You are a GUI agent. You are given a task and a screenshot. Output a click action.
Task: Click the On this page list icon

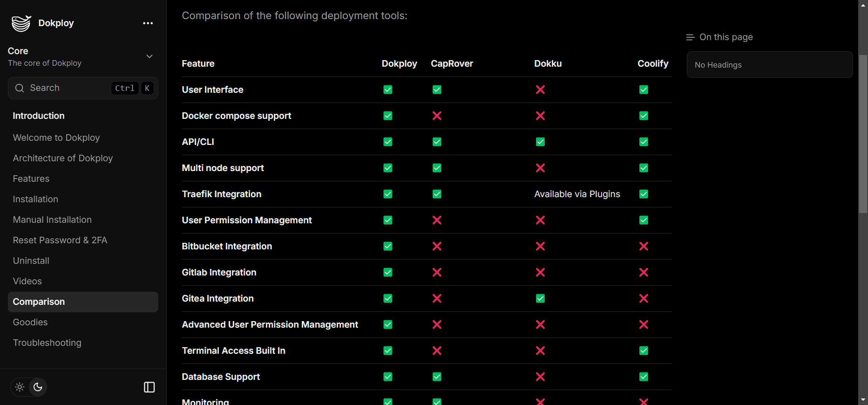(690, 37)
